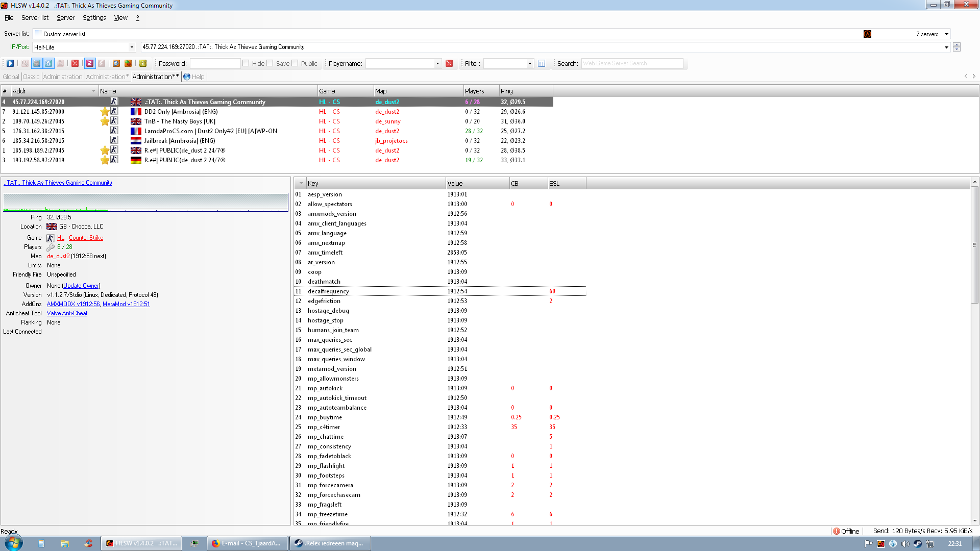Open the AMXMODX addon link

(73, 304)
